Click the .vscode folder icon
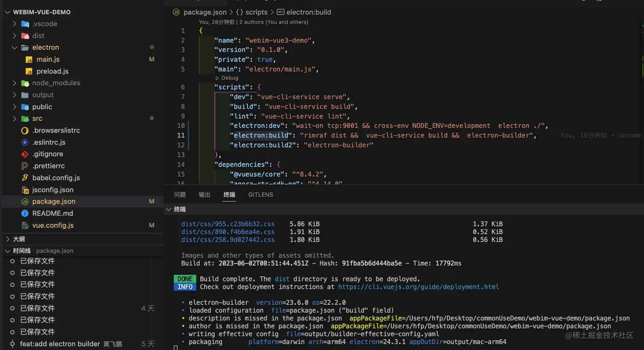This screenshot has width=644, height=350. pyautogui.click(x=25, y=24)
